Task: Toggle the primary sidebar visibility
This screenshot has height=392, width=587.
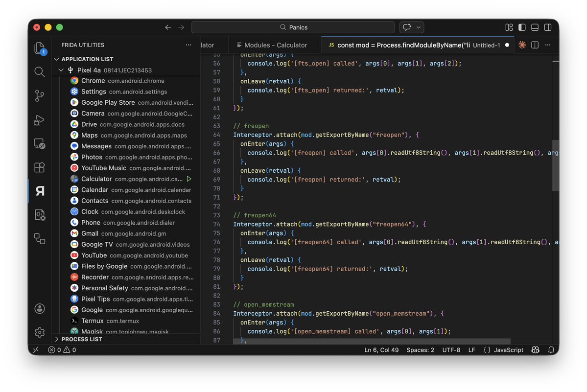Action: 521,27
